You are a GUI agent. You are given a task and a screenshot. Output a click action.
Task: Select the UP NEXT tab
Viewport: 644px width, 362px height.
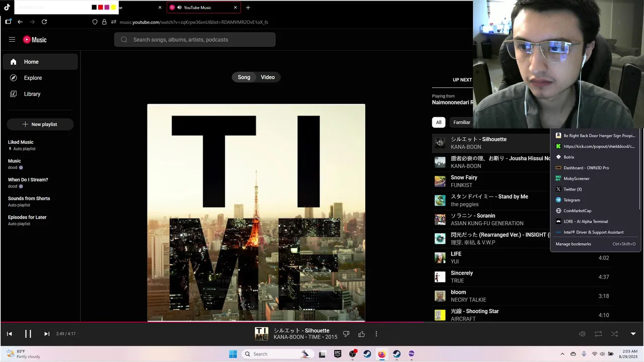[x=462, y=80]
